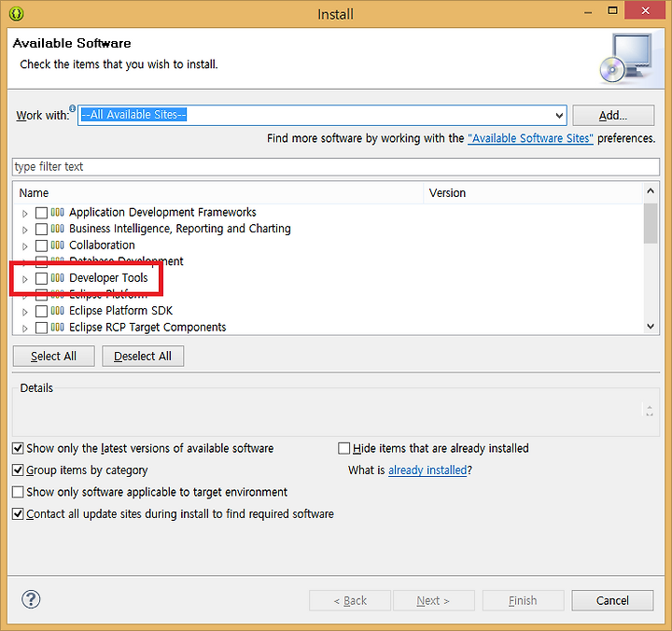Click the Add... button
This screenshot has height=631, width=672.
(613, 116)
